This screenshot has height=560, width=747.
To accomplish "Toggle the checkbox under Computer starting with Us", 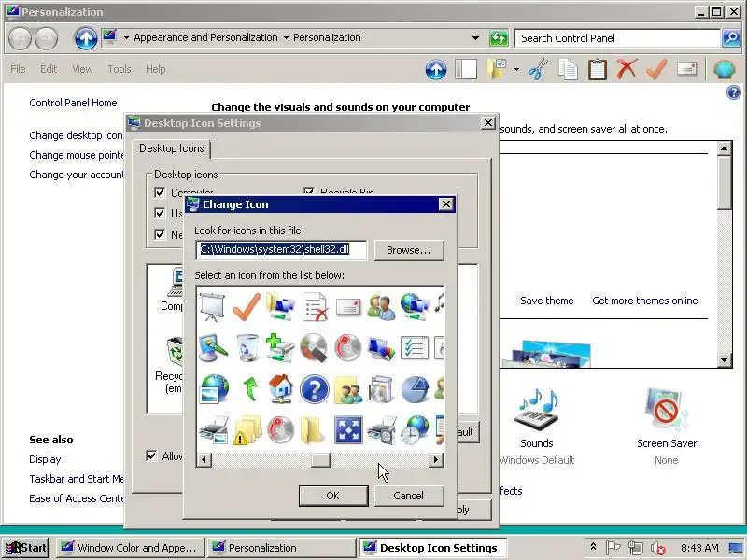I will click(160, 213).
